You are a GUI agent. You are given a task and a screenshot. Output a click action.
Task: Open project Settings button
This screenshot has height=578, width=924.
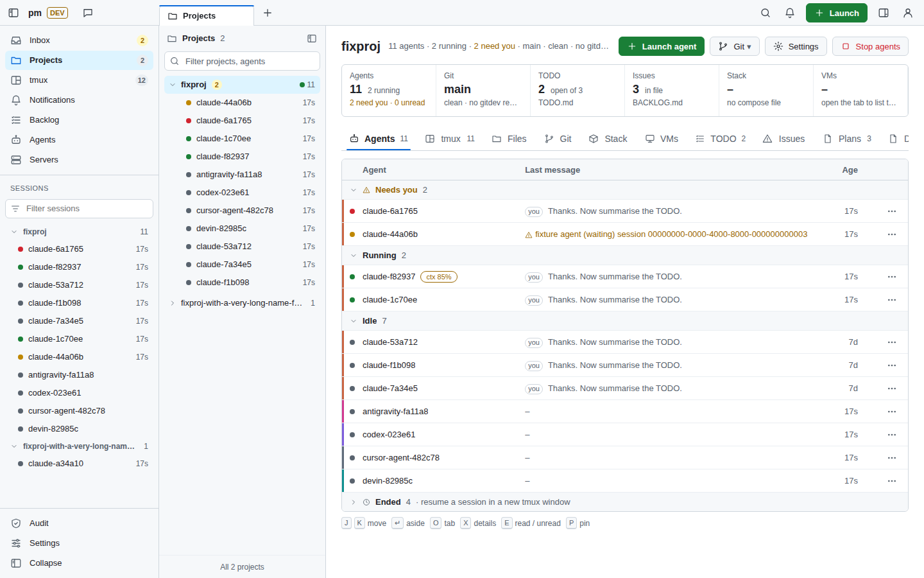point(796,46)
